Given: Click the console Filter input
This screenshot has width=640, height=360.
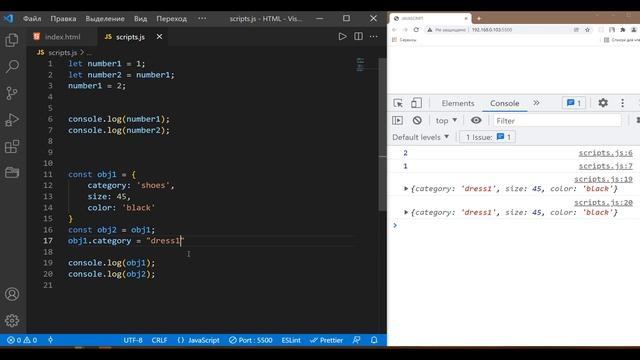Looking at the screenshot, I should point(557,121).
